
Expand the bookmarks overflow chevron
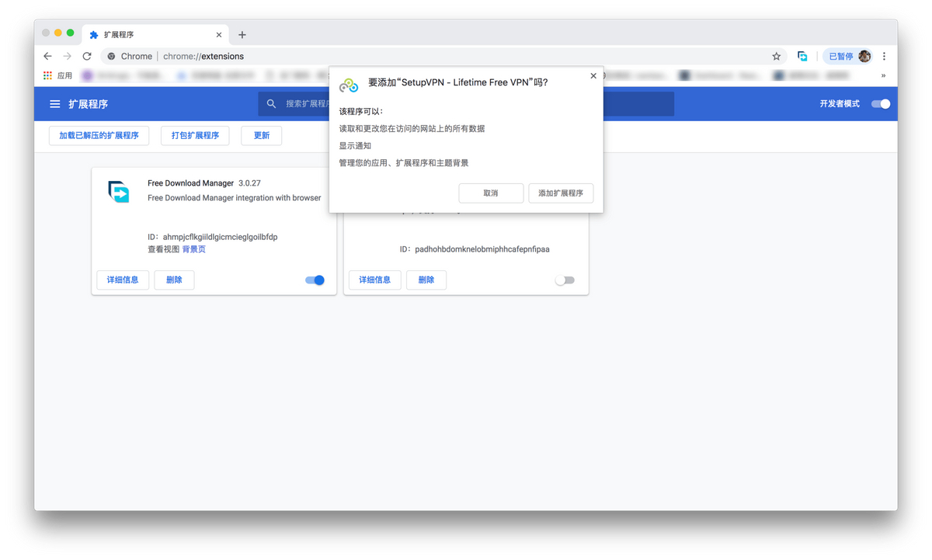pyautogui.click(x=883, y=75)
